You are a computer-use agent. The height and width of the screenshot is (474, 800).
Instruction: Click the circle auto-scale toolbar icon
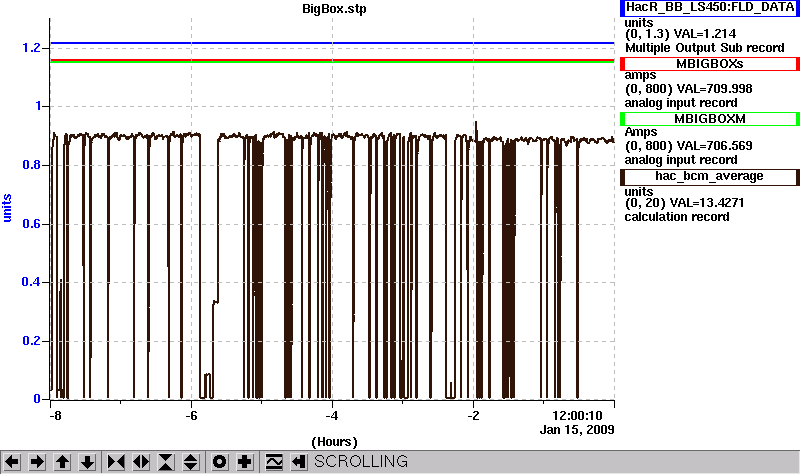(x=219, y=462)
